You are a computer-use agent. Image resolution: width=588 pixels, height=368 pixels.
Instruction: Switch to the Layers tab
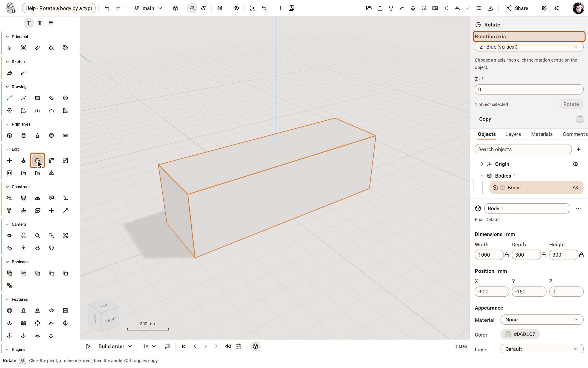tap(513, 134)
